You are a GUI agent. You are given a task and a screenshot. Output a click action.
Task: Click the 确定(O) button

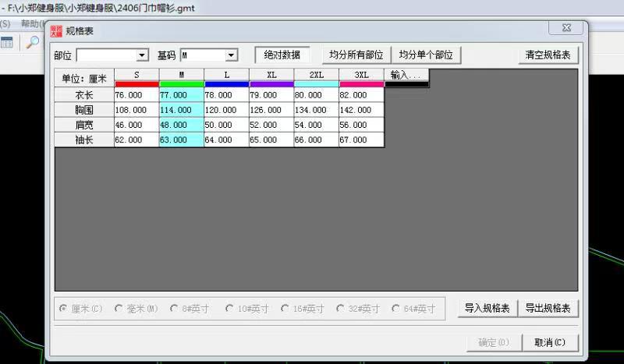coord(494,342)
